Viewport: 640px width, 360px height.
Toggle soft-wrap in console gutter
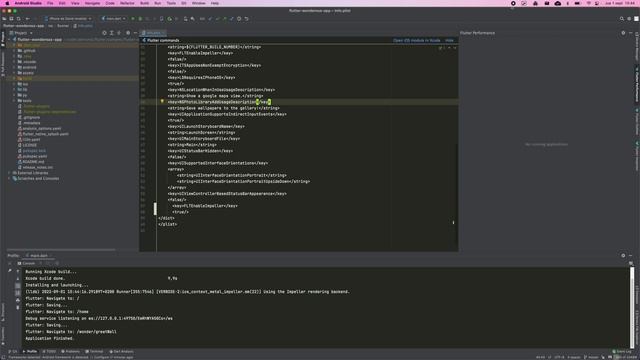click(x=18, y=286)
